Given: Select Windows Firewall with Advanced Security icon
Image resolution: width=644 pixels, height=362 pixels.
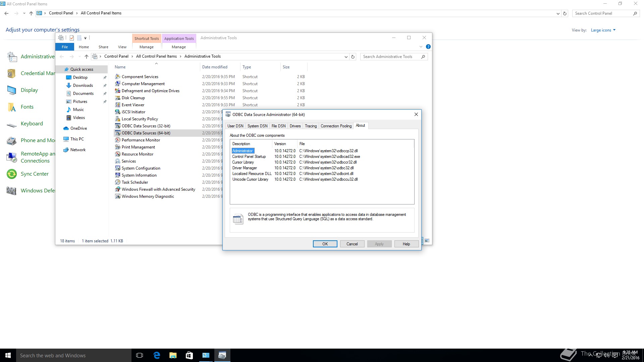Looking at the screenshot, I should click(117, 189).
